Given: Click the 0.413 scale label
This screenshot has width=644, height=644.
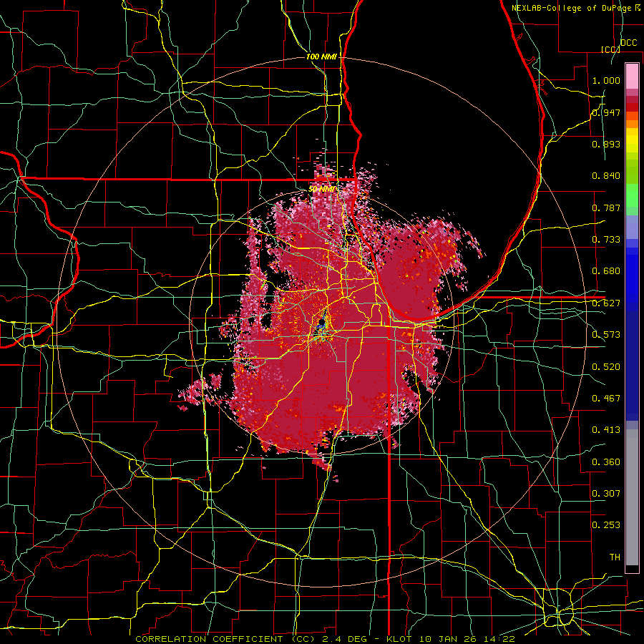Looking at the screenshot, I should [606, 430].
